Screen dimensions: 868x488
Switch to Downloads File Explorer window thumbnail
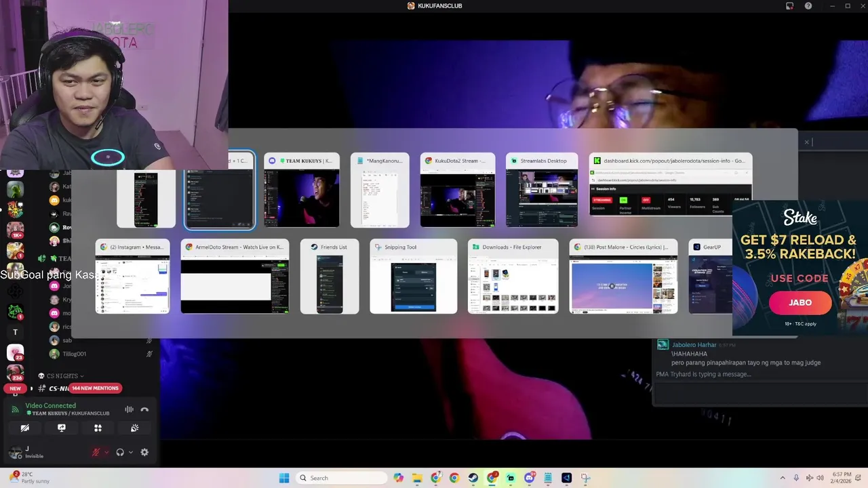pos(513,277)
